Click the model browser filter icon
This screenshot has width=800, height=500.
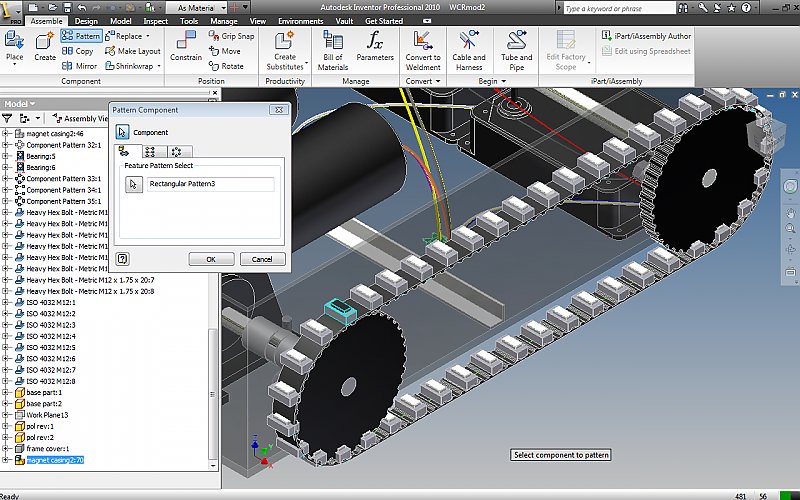tap(8, 118)
